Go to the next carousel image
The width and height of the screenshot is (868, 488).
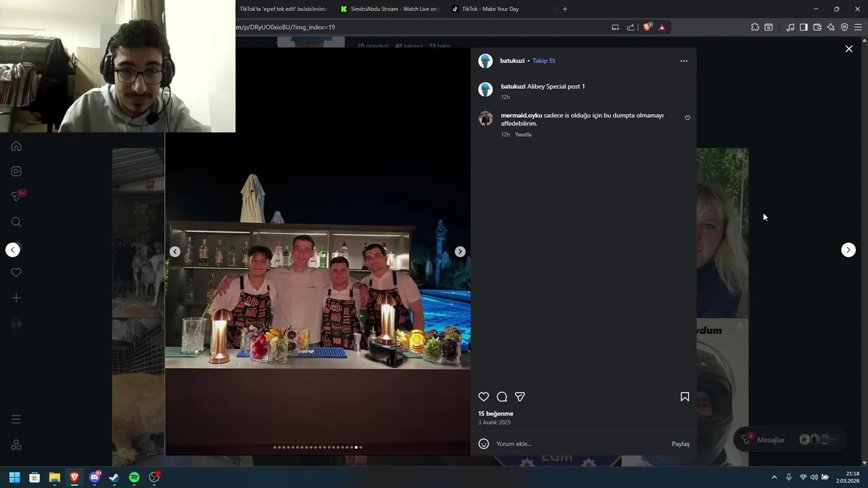coord(460,251)
